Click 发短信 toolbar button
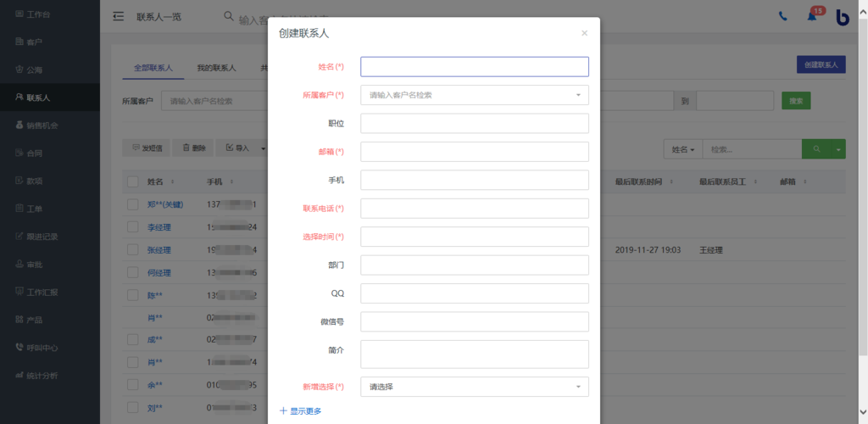 pyautogui.click(x=146, y=148)
